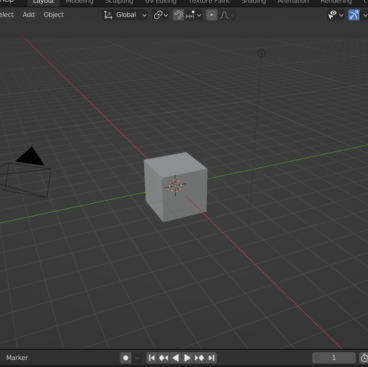
Task: Open the Object menu
Action: click(x=54, y=15)
